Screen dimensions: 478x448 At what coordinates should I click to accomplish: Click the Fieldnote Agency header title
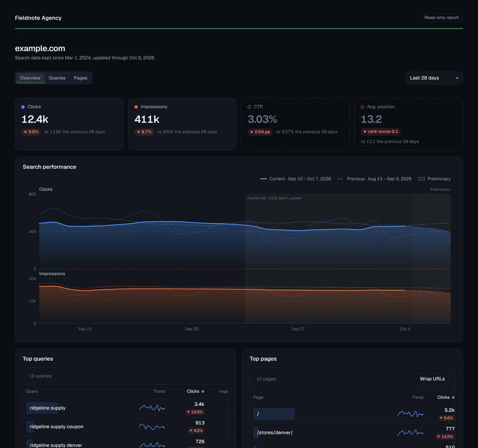[38, 18]
